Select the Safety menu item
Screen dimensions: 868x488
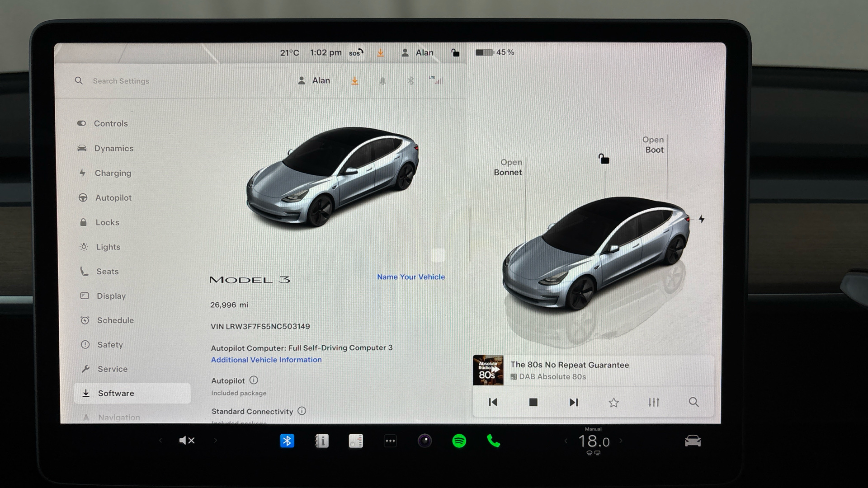pos(102,345)
